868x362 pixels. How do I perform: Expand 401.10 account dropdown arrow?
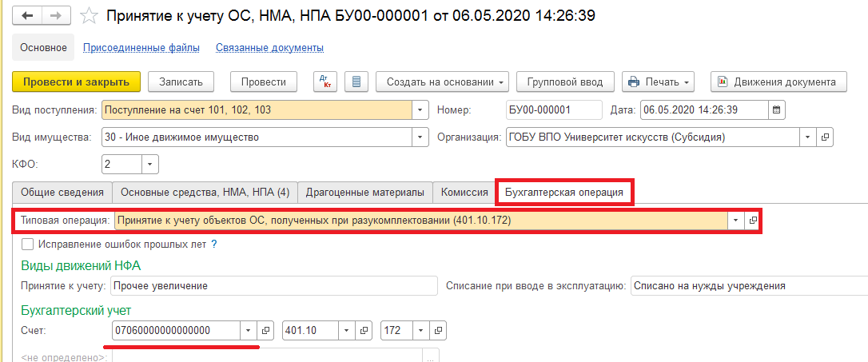pyautogui.click(x=347, y=331)
